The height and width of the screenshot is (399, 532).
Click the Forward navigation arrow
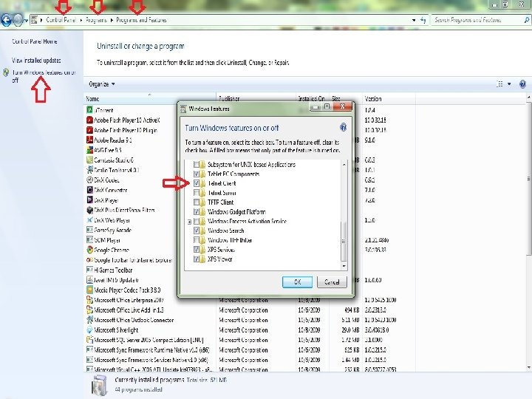18,20
